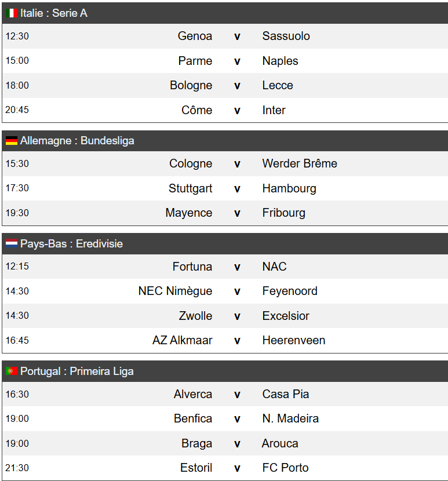The image size is (448, 481).
Task: Click the Genoa team name
Action: tap(195, 36)
